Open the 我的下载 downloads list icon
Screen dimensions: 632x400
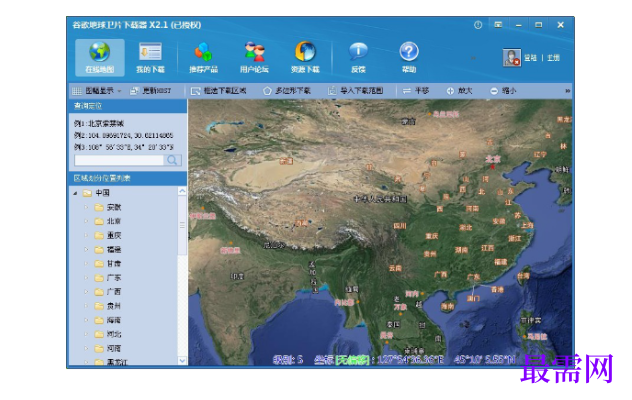click(150, 57)
